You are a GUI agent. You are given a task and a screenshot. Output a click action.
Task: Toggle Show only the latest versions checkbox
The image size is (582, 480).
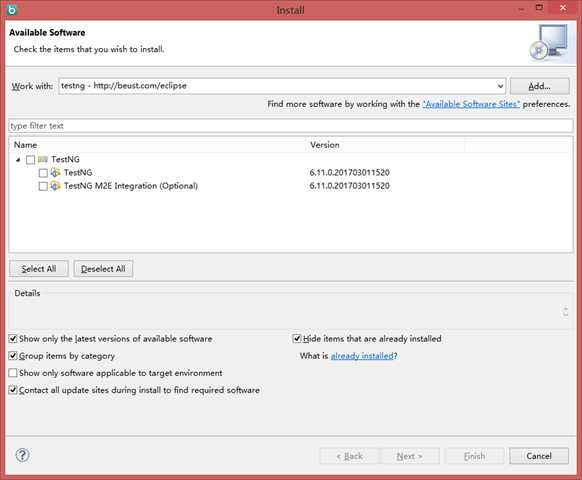click(13, 339)
